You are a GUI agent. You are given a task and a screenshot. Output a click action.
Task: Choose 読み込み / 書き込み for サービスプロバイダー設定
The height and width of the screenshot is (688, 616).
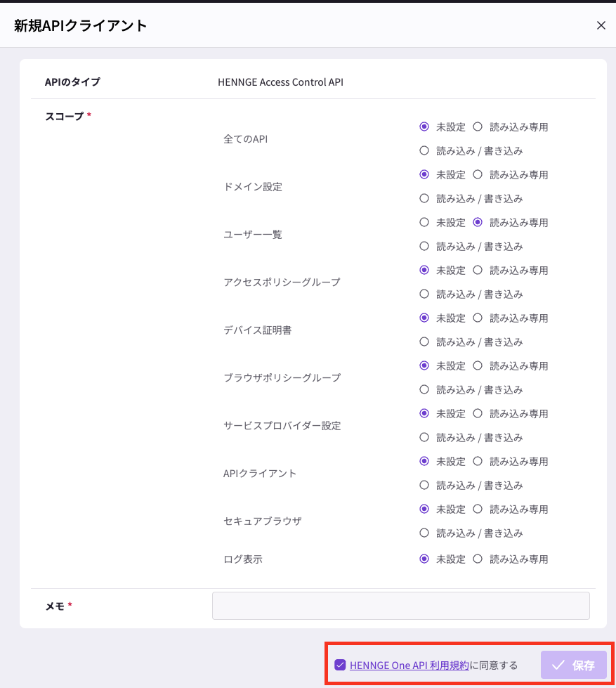pyautogui.click(x=424, y=437)
